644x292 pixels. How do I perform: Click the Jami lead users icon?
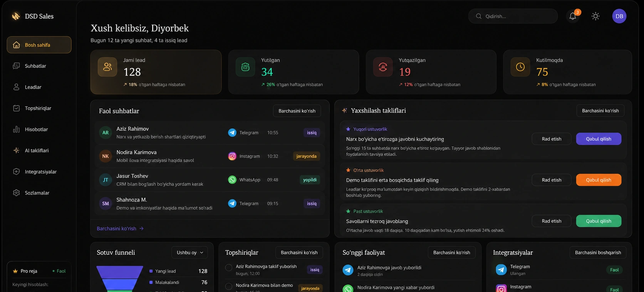[107, 67]
